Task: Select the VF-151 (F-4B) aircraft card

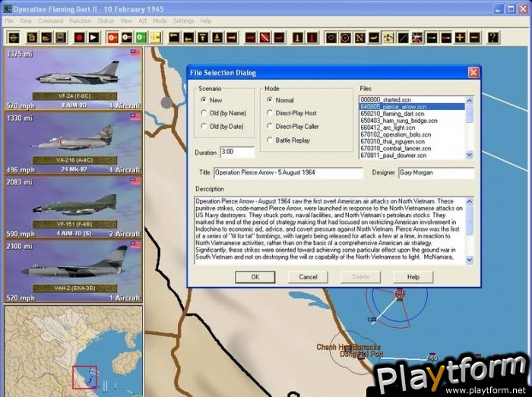Action: tap(73, 207)
